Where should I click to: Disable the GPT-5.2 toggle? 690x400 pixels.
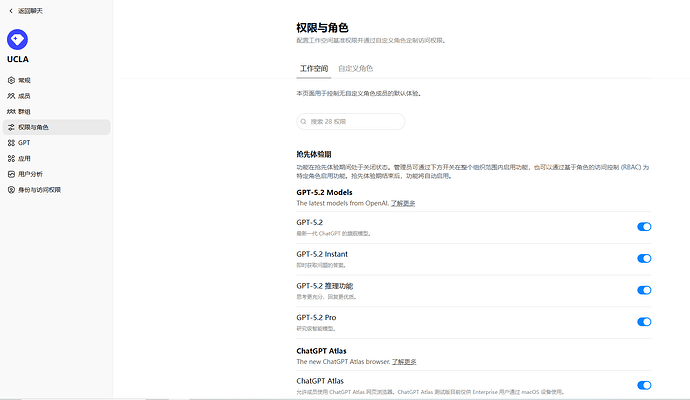(x=644, y=227)
